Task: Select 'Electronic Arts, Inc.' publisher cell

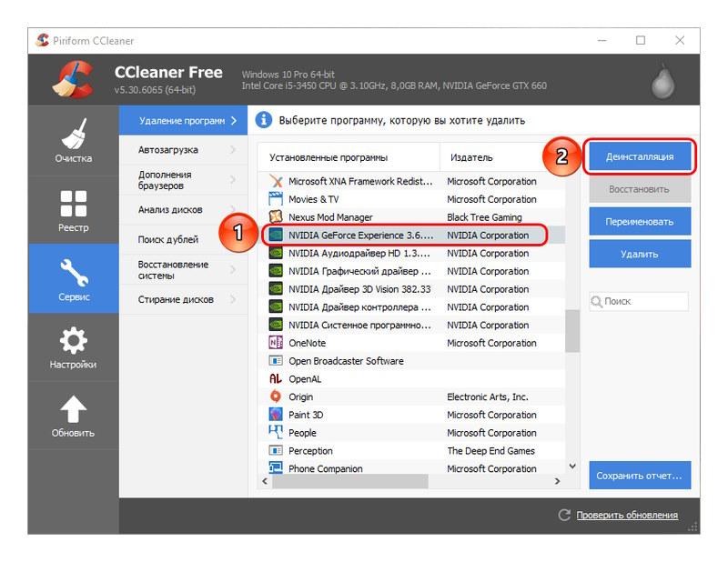Action: point(488,396)
